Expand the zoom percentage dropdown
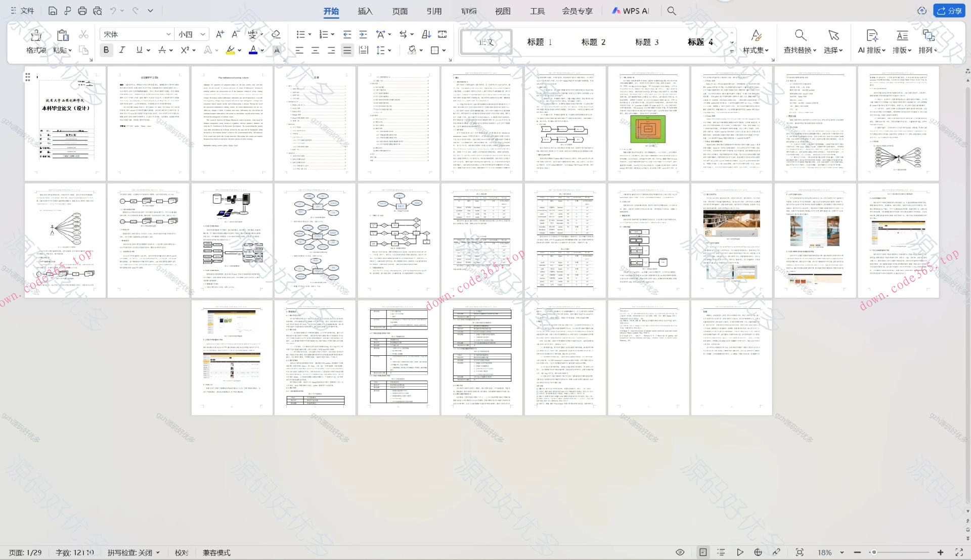Screen dimensions: 971x560 (842, 552)
